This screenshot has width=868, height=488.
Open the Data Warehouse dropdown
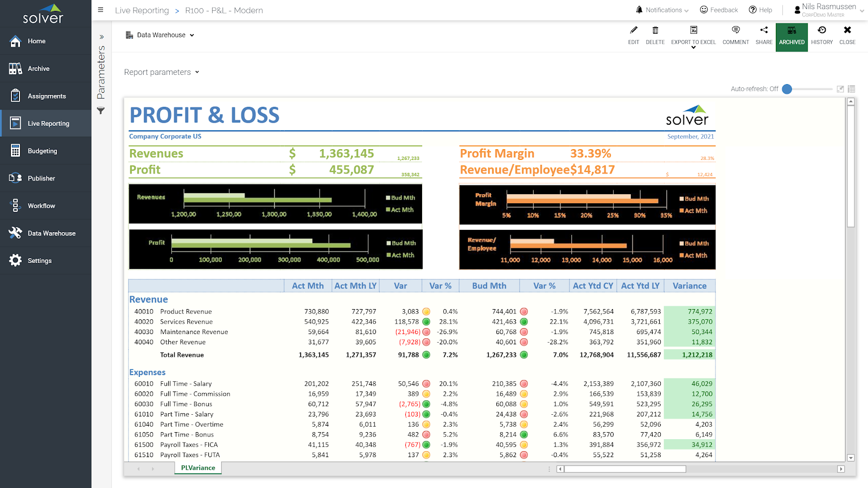[160, 35]
